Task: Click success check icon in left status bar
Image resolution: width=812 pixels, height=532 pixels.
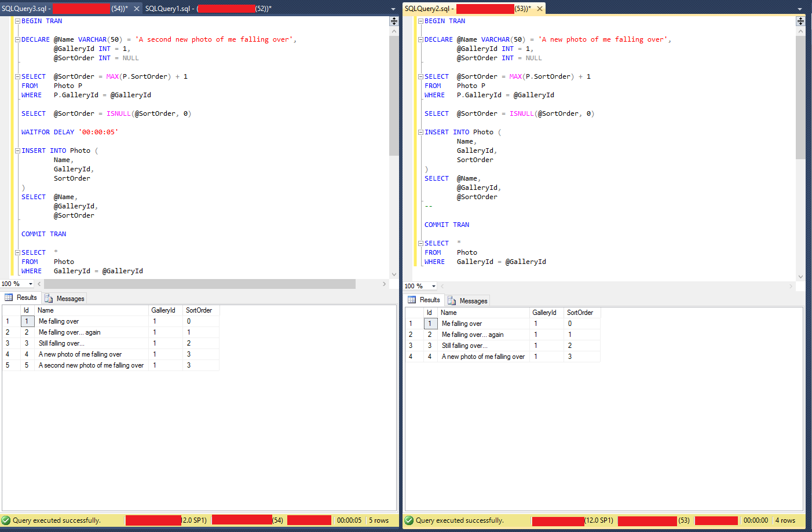Action: click(x=6, y=520)
